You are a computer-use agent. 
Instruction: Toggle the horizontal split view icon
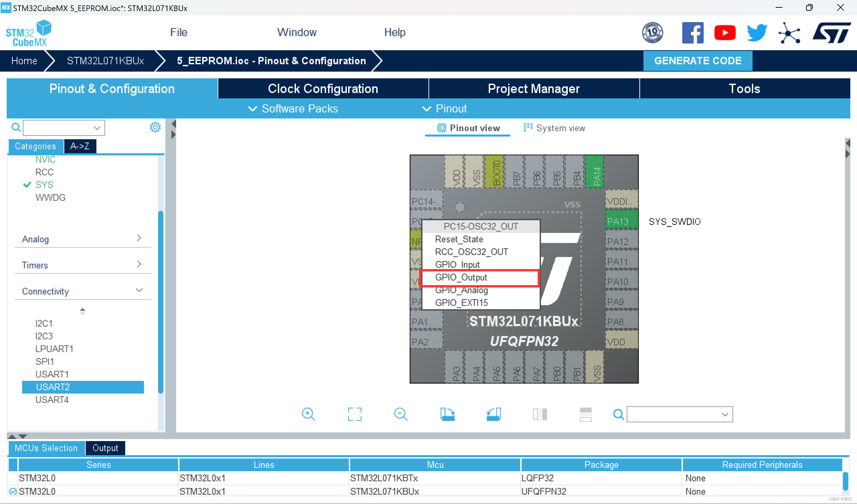(x=586, y=414)
